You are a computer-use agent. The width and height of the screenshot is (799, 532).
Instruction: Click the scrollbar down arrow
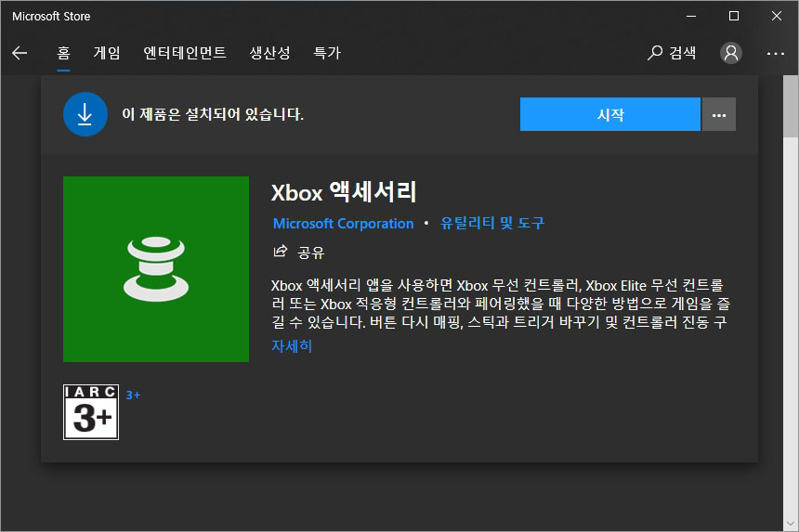click(x=791, y=524)
